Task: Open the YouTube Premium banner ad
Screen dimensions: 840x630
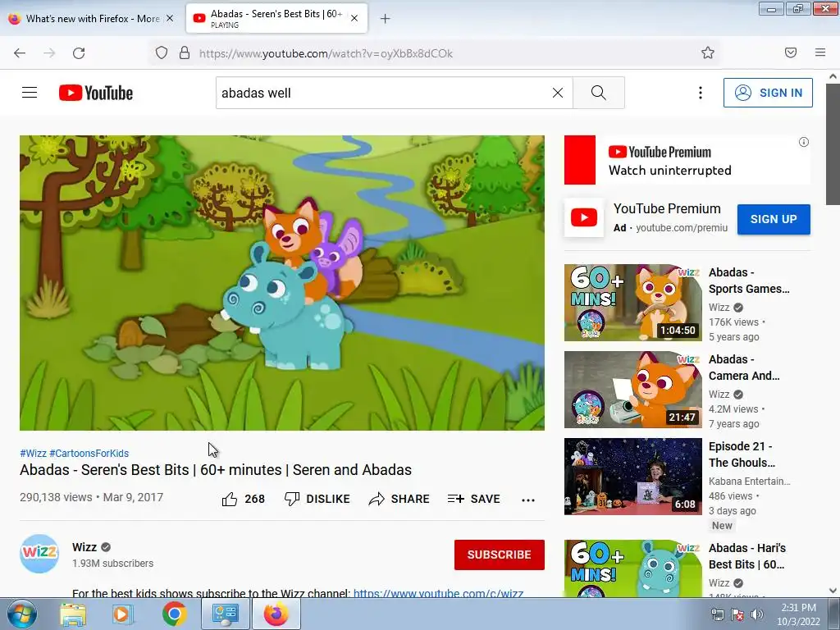Action: [x=687, y=160]
